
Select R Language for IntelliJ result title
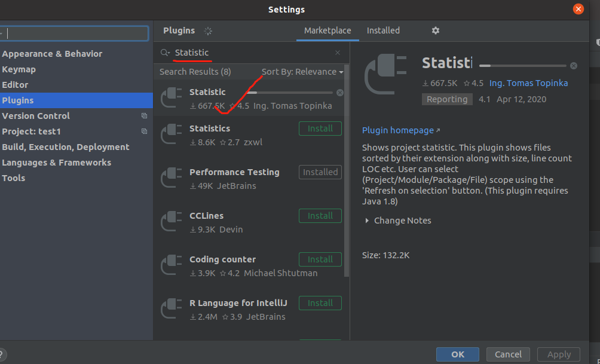238,303
